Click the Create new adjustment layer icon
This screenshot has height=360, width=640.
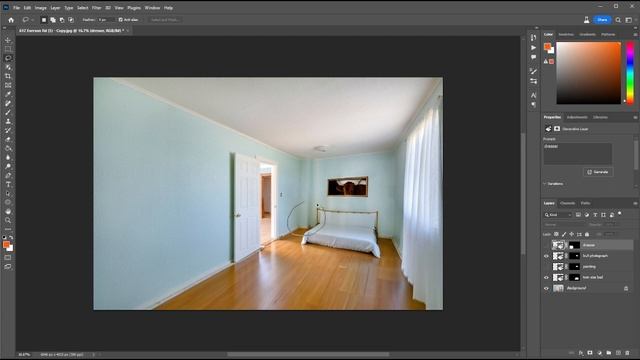pos(599,353)
